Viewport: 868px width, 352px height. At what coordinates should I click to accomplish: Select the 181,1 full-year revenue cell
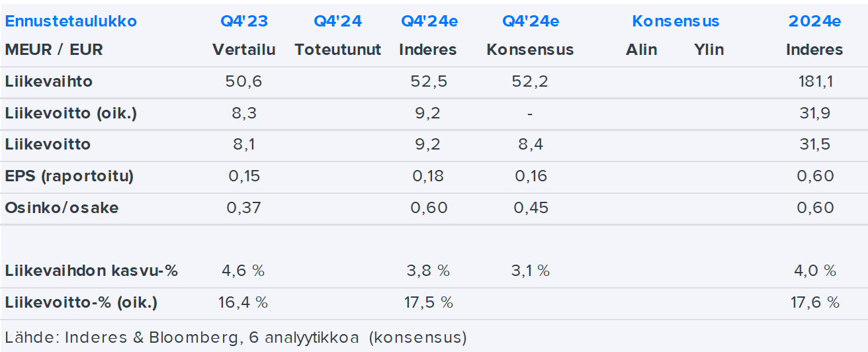(x=815, y=82)
